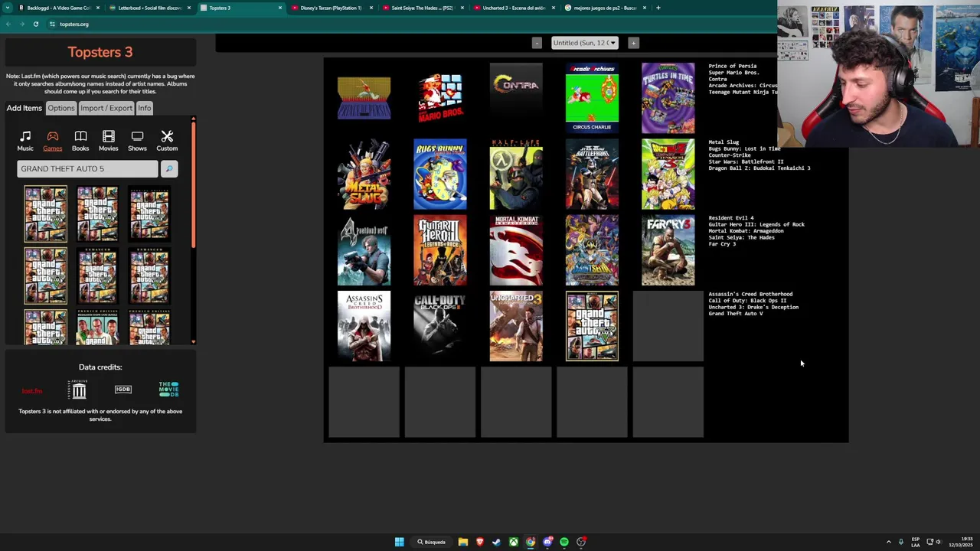Switch to Disney's Tarzan browser tab
The image size is (980, 551).
click(331, 8)
